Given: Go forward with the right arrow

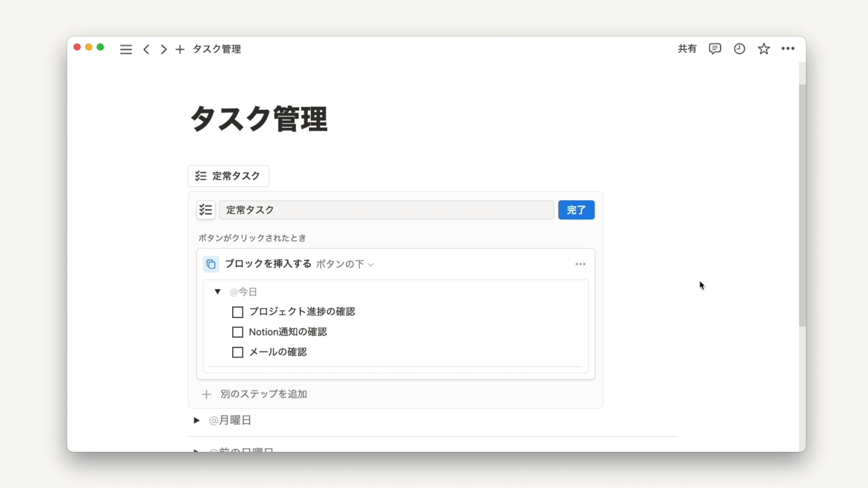Looking at the screenshot, I should pos(164,49).
